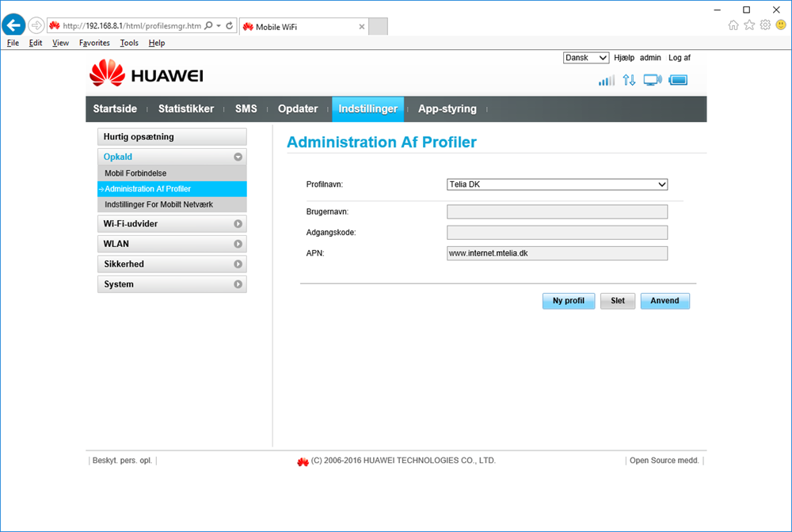
Task: Open Beskyt. pers. opl. footer link
Action: 122,460
